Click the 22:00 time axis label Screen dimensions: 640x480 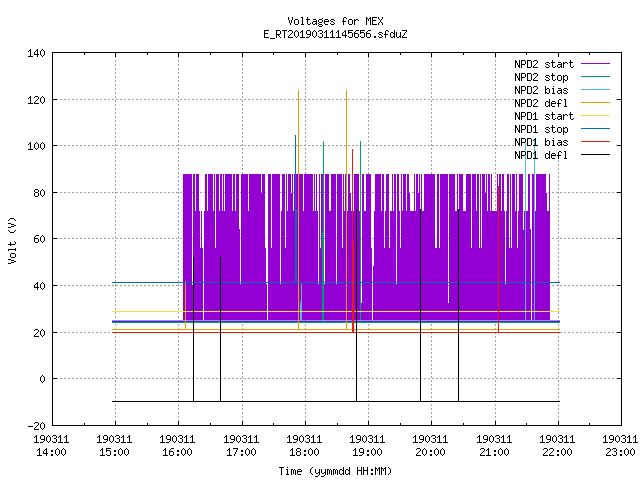(557, 452)
